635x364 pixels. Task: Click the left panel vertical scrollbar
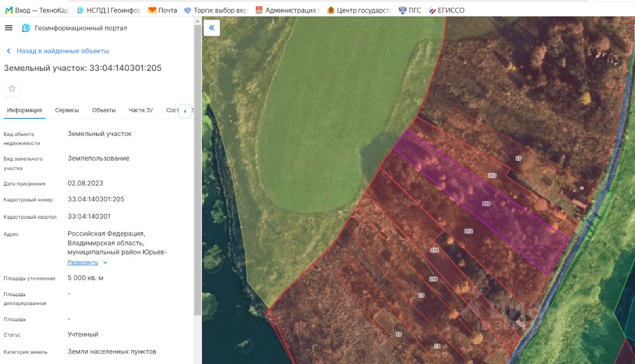(x=197, y=169)
